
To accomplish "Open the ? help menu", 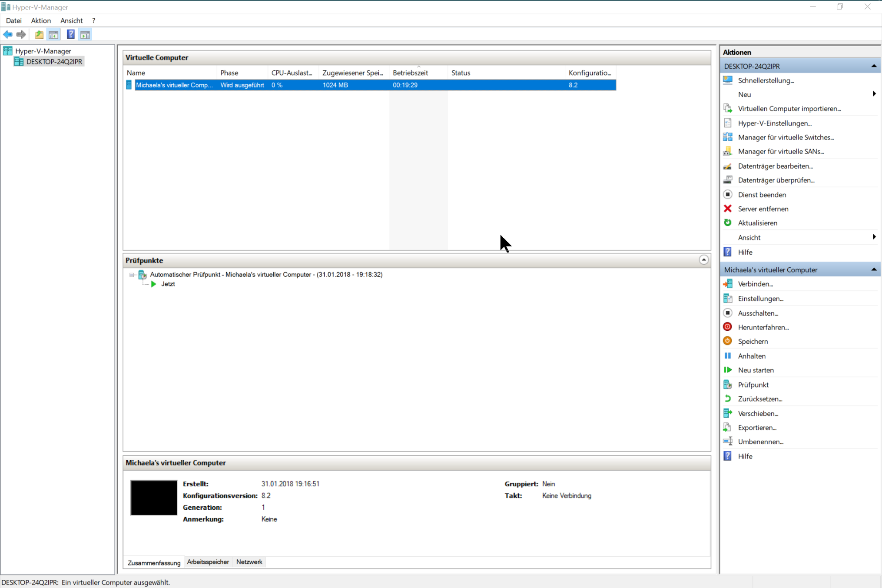I will pos(94,20).
